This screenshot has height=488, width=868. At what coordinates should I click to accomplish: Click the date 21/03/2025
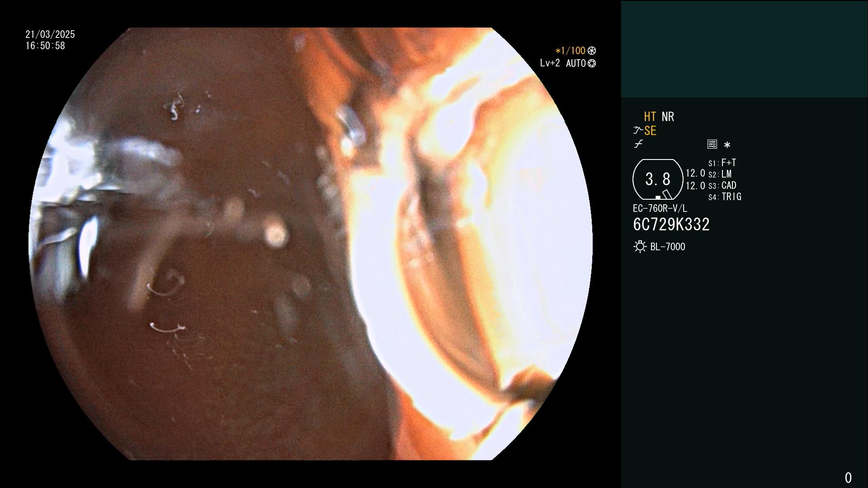pos(50,34)
